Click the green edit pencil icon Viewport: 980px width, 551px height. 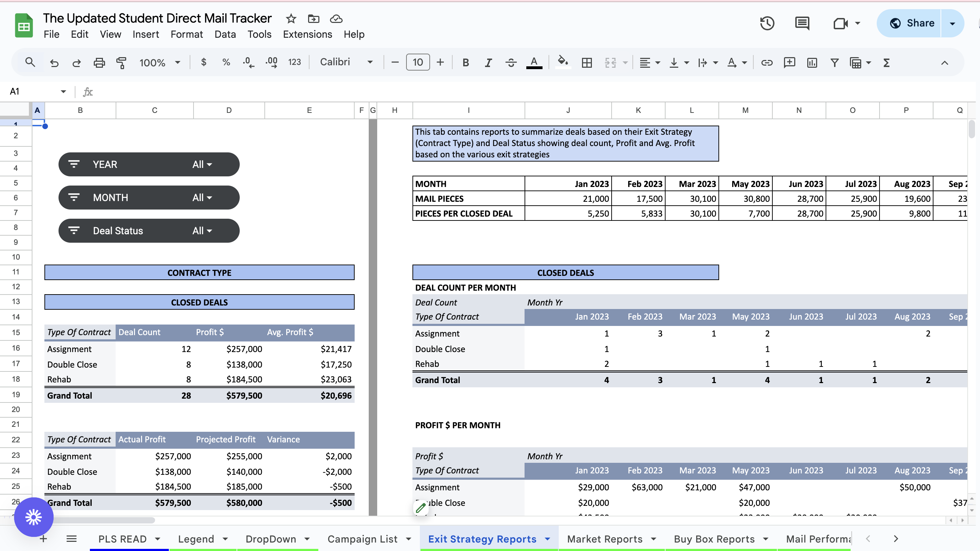pyautogui.click(x=421, y=508)
